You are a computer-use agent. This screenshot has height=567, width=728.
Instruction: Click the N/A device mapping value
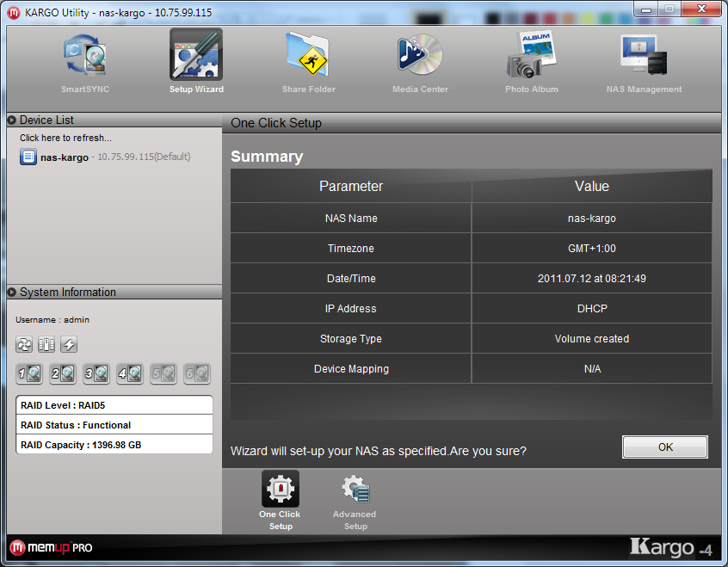(x=592, y=369)
